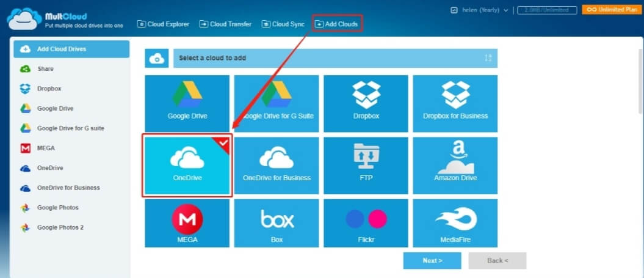The height and width of the screenshot is (278, 644).
Task: Click the Back < button
Action: point(497,260)
